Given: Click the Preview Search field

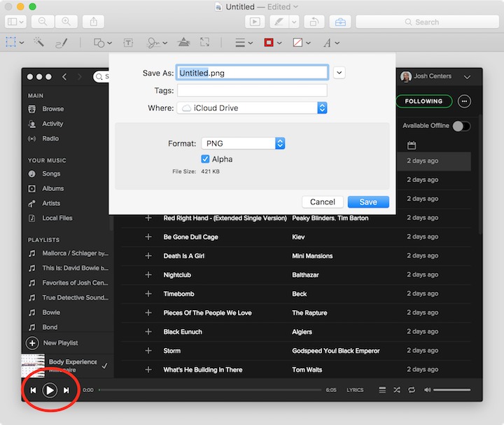Looking at the screenshot, I should tap(427, 22).
